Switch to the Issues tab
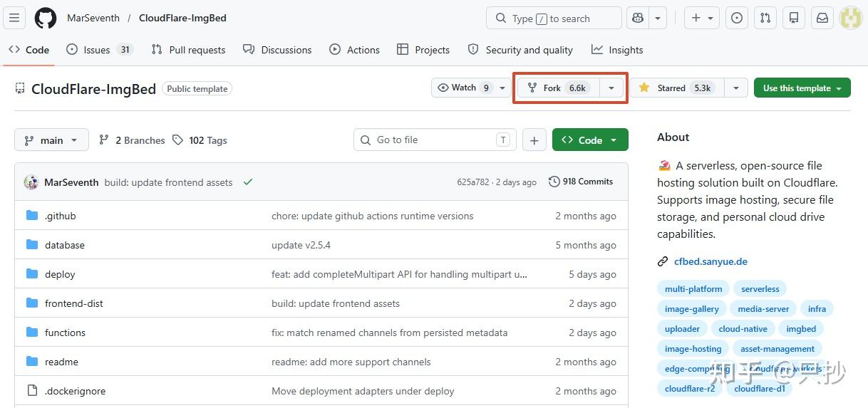The image size is (868, 408). click(x=99, y=49)
